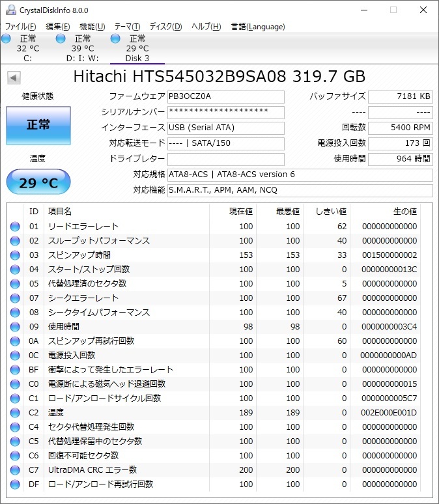Click raw value 0000000005C7 in C1 row
The image size is (439, 504).
(x=389, y=399)
